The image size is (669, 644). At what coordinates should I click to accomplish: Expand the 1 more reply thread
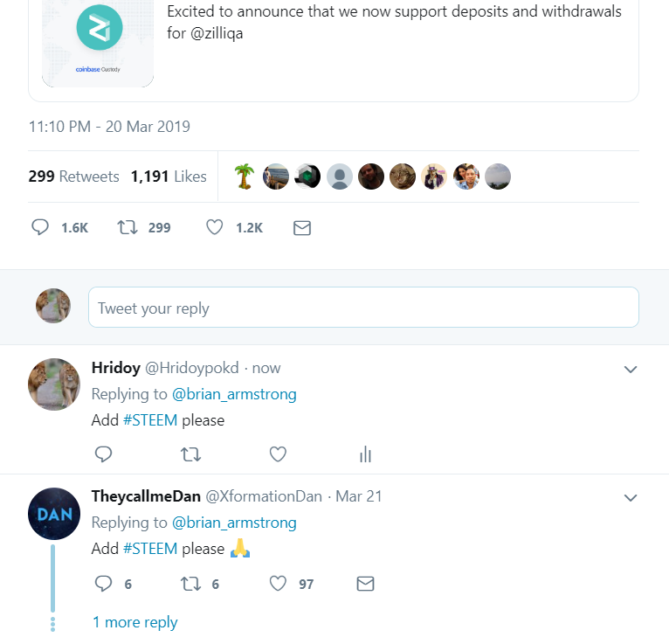134,622
